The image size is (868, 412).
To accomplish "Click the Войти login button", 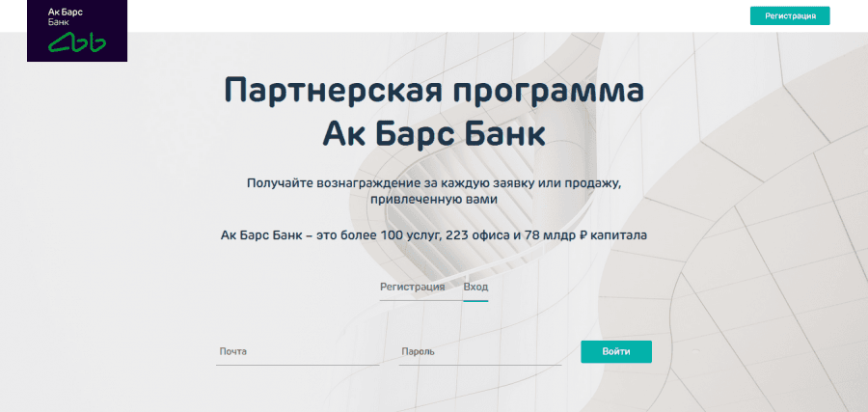I will click(x=616, y=351).
